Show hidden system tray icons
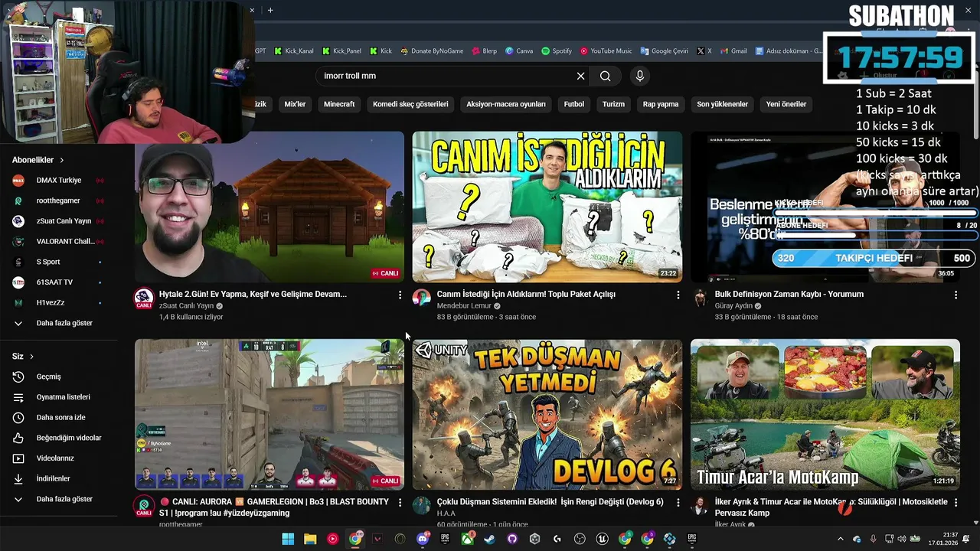The width and height of the screenshot is (980, 551). (x=840, y=539)
